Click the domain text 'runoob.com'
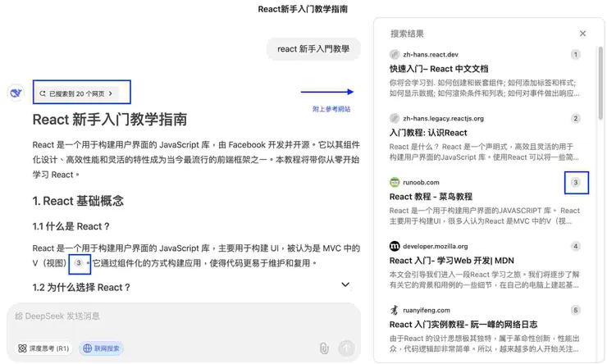Image resolution: width=607 pixels, height=364 pixels. [x=421, y=182]
